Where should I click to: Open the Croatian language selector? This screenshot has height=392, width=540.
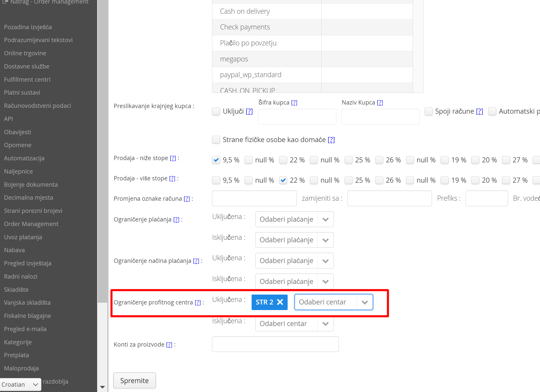pos(20,384)
